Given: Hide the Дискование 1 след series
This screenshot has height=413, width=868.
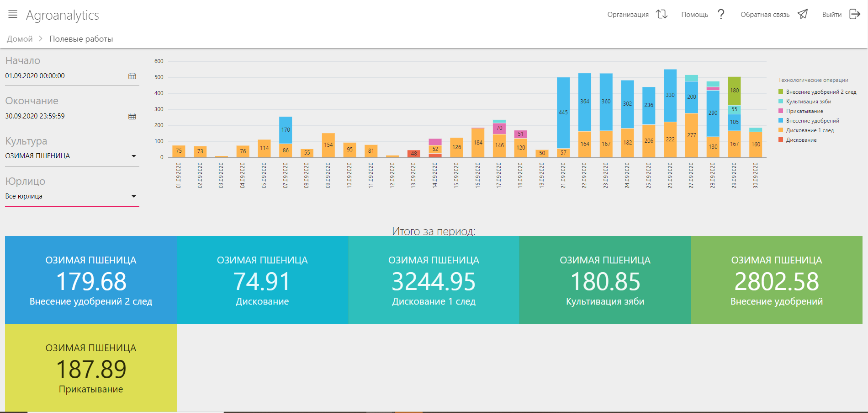Looking at the screenshot, I should pos(810,130).
